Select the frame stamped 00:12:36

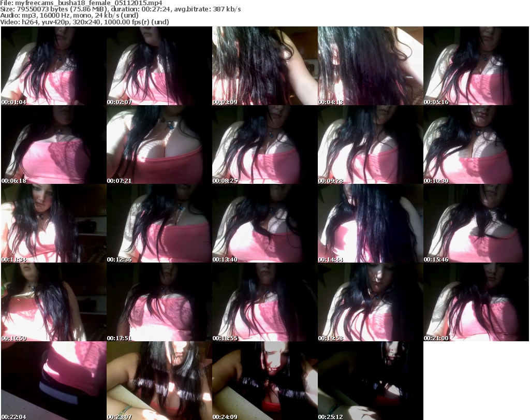159,224
